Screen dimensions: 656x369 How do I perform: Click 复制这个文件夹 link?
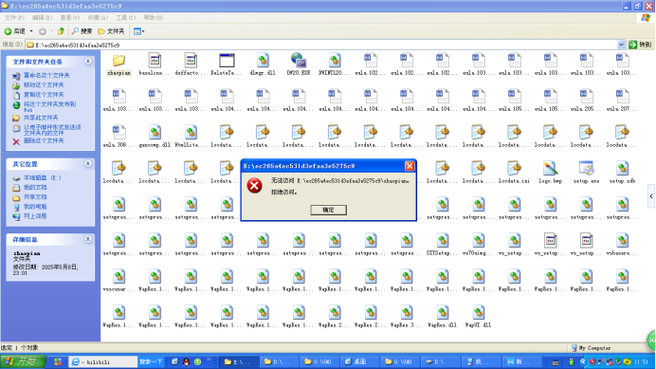44,95
